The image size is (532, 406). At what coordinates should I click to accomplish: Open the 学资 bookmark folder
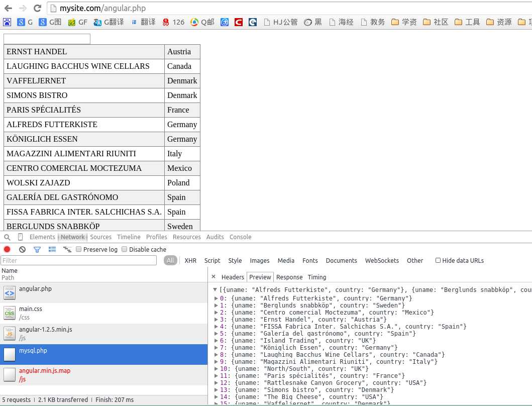click(404, 23)
